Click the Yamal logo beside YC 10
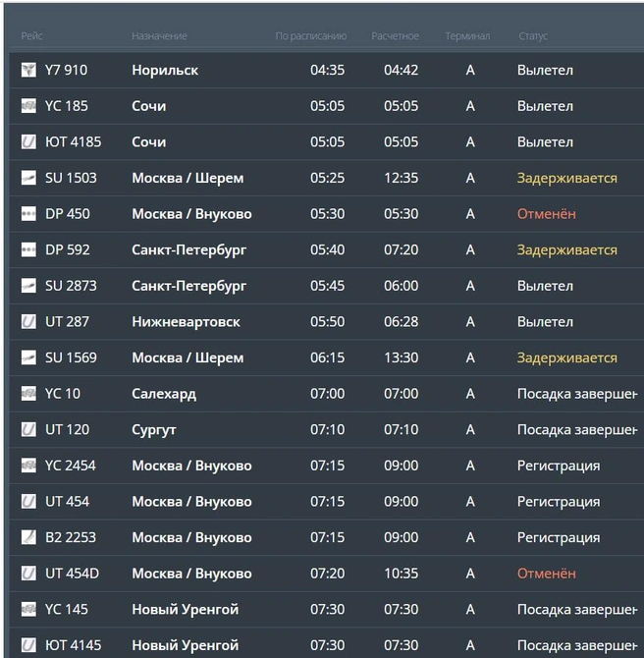644x658 pixels. click(28, 394)
